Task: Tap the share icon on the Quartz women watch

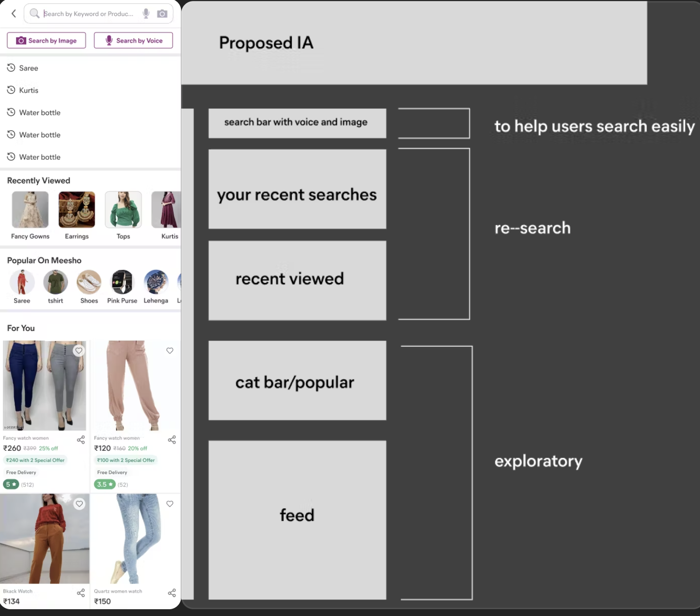Action: click(172, 593)
